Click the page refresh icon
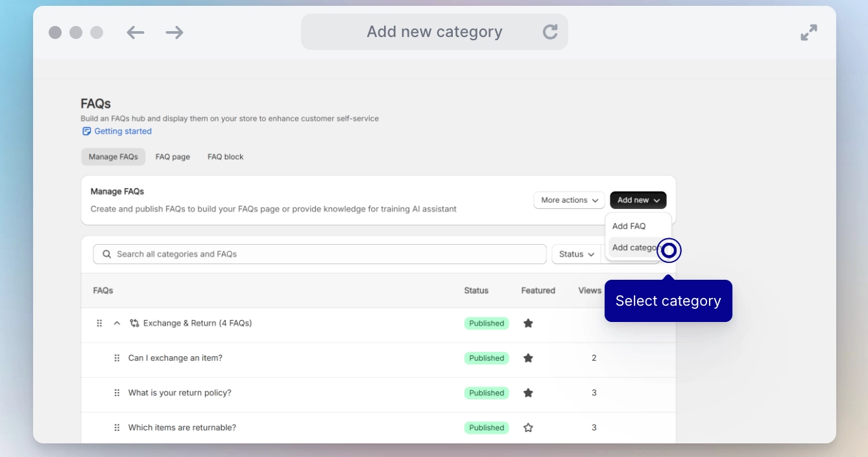The image size is (868, 457). coord(550,31)
